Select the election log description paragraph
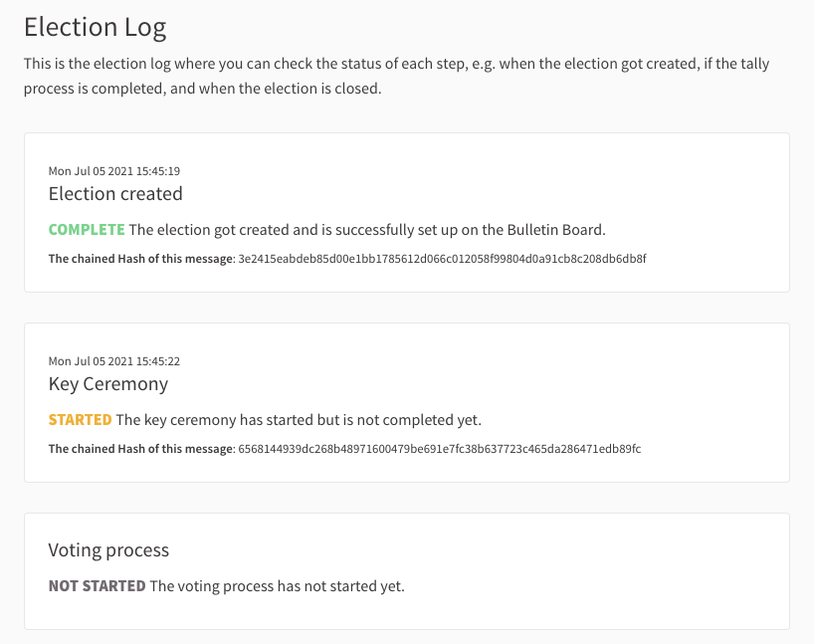The image size is (814, 644). [x=397, y=76]
